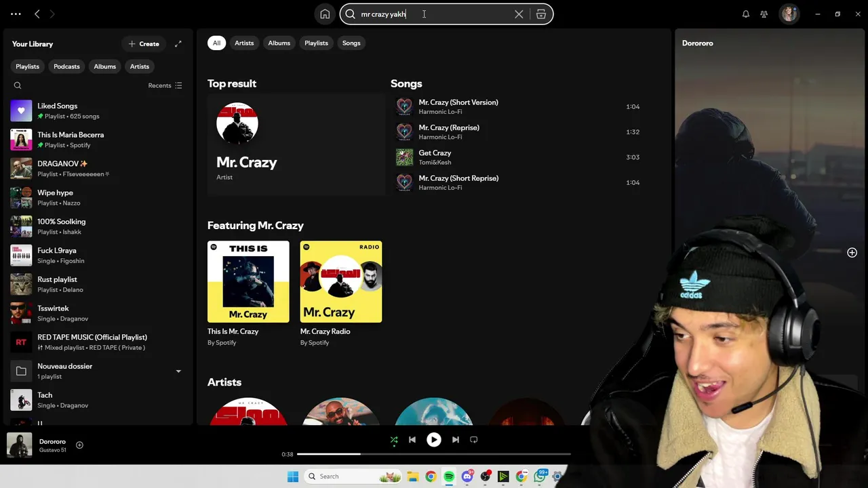Image resolution: width=868 pixels, height=488 pixels.
Task: Open Rust playlist by Delano
Action: [x=98, y=284]
